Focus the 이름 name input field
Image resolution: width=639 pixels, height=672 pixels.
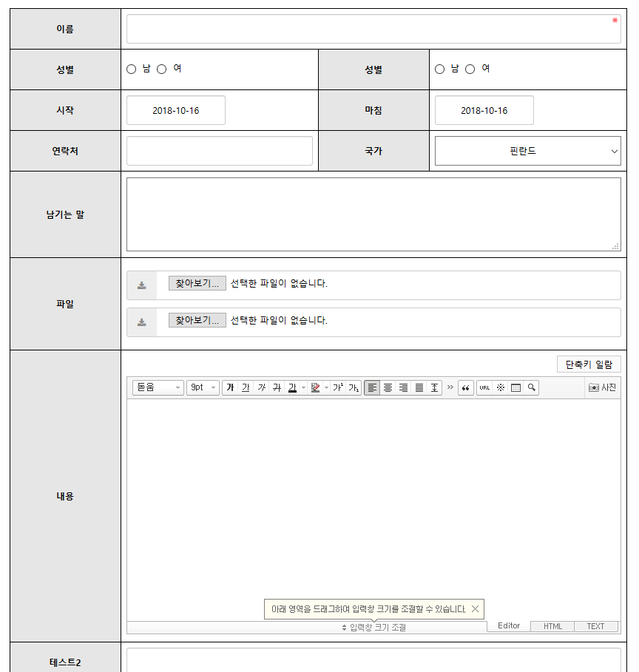tap(373, 29)
